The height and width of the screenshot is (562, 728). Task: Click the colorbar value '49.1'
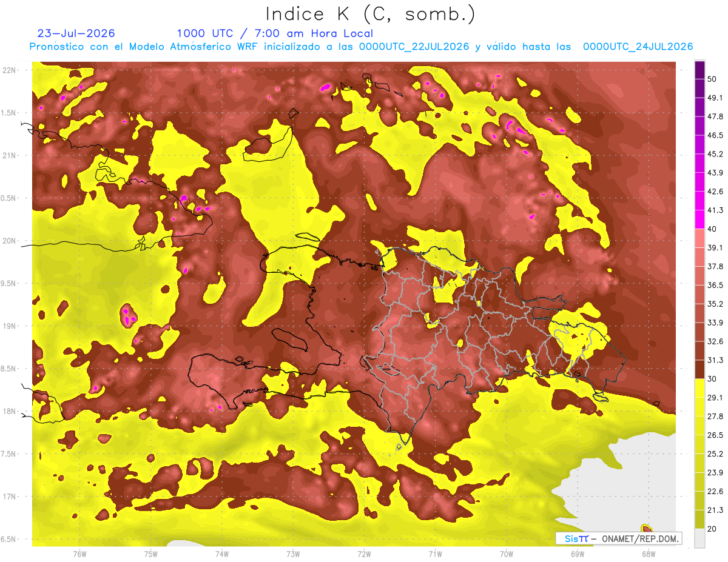coord(715,98)
